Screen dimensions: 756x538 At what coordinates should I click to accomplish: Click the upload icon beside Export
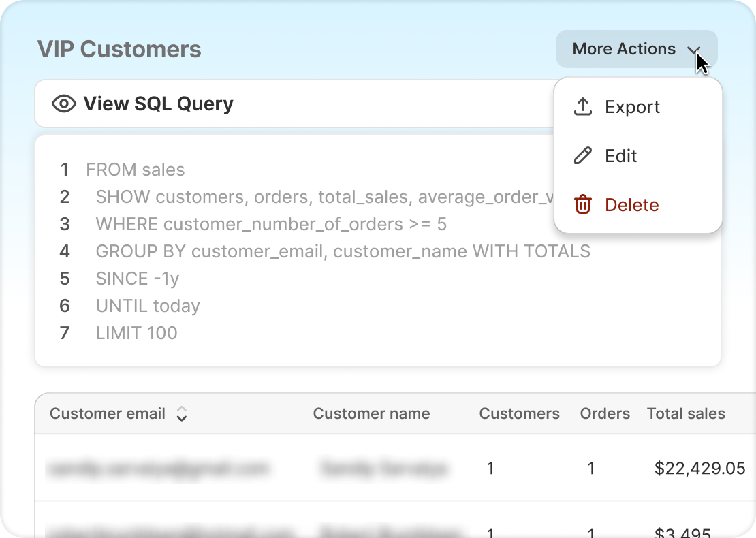point(583,107)
